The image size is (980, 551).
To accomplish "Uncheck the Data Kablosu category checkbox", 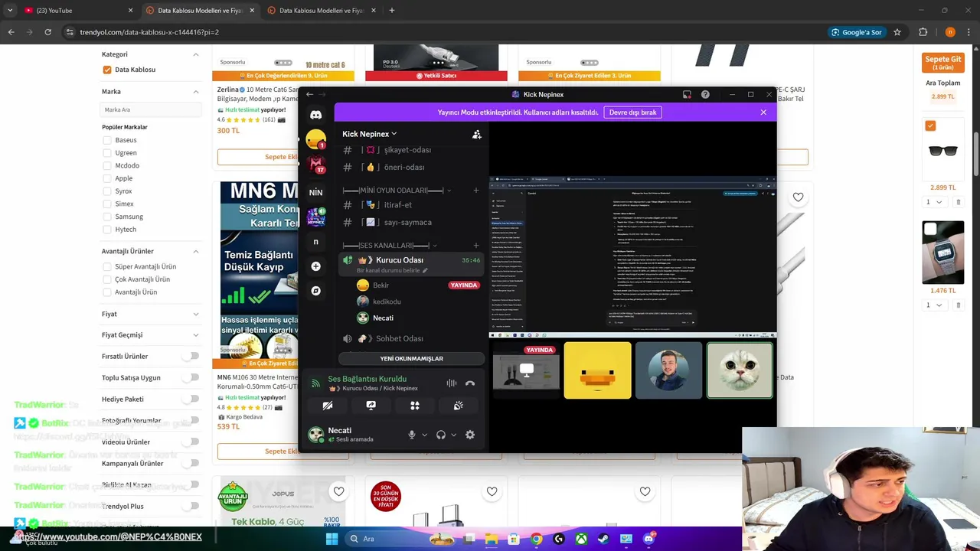I will 107,70.
